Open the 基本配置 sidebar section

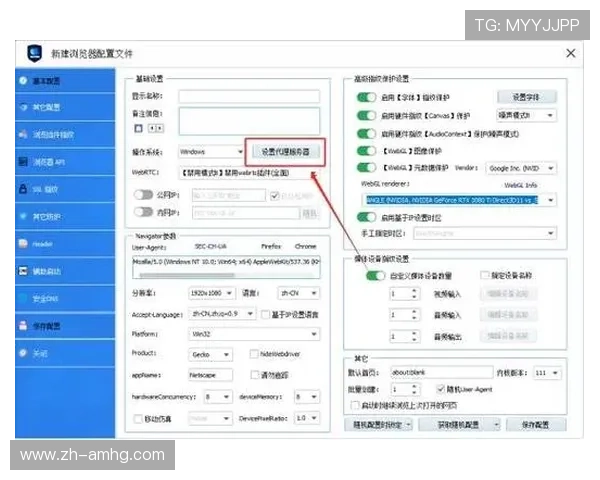coord(65,81)
